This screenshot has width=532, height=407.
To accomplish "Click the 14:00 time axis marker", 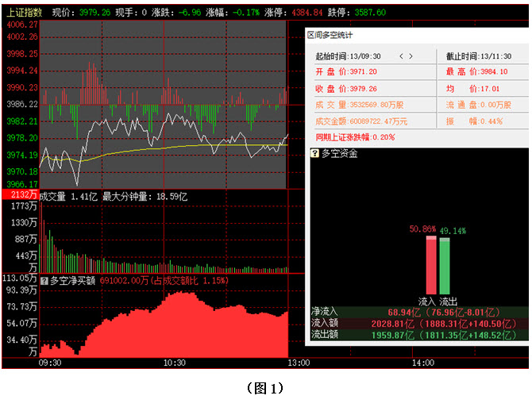I will [422, 363].
